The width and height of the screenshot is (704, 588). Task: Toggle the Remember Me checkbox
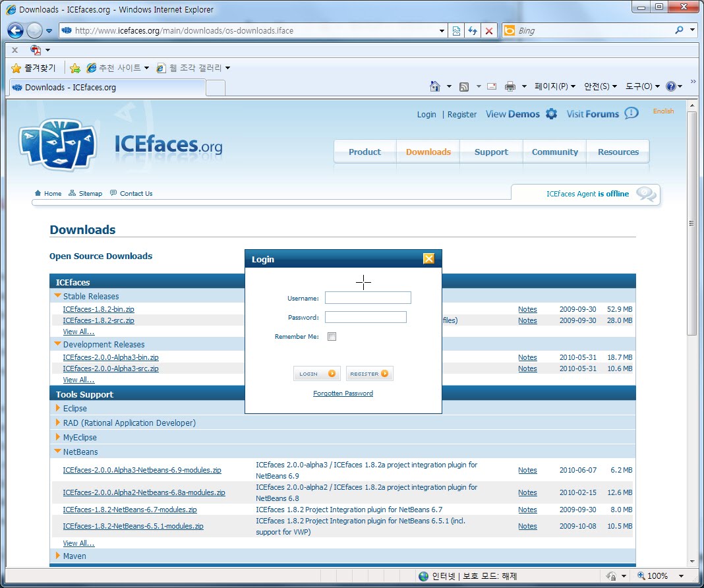coord(332,336)
